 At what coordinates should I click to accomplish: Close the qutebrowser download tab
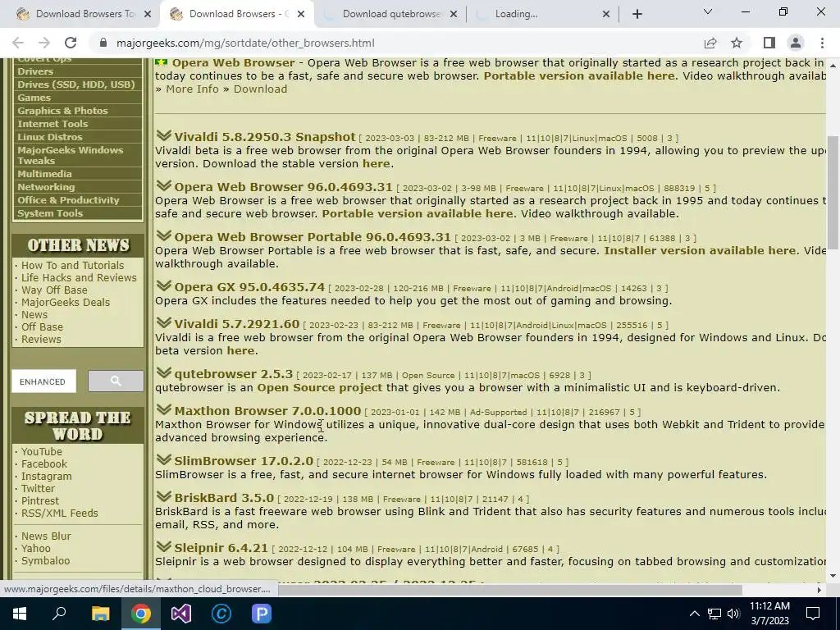[454, 14]
